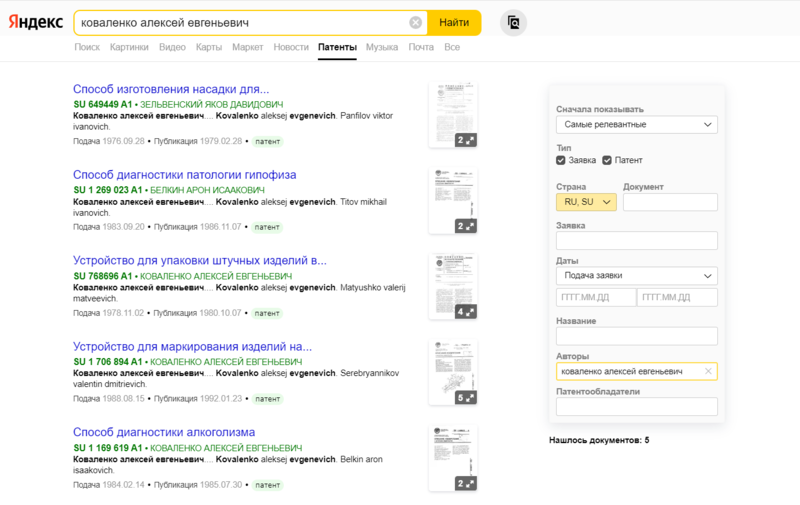
Task: Open the Сначала показывать sort dropdown
Action: pos(636,125)
